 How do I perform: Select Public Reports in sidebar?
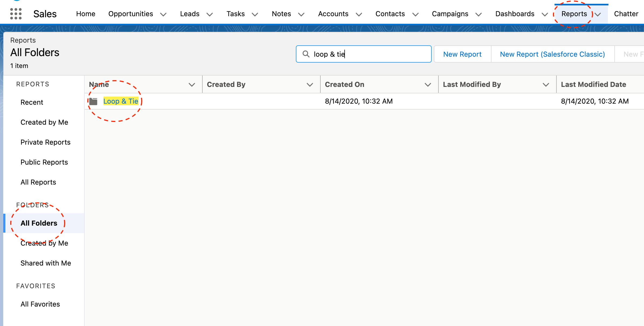tap(44, 162)
